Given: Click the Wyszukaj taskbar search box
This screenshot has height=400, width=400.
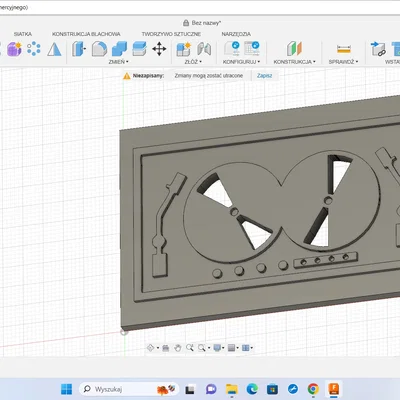Looking at the screenshot, I should 129,389.
